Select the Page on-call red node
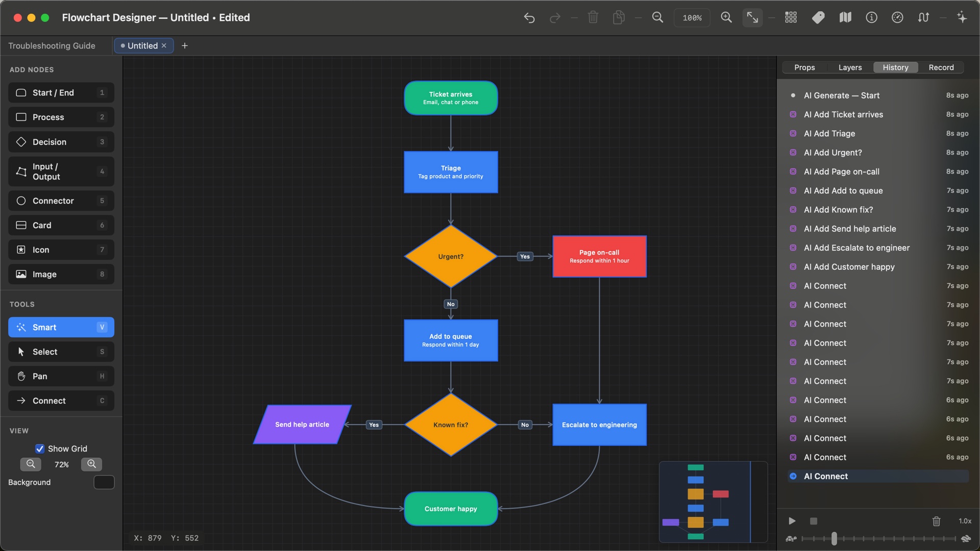 pyautogui.click(x=599, y=257)
